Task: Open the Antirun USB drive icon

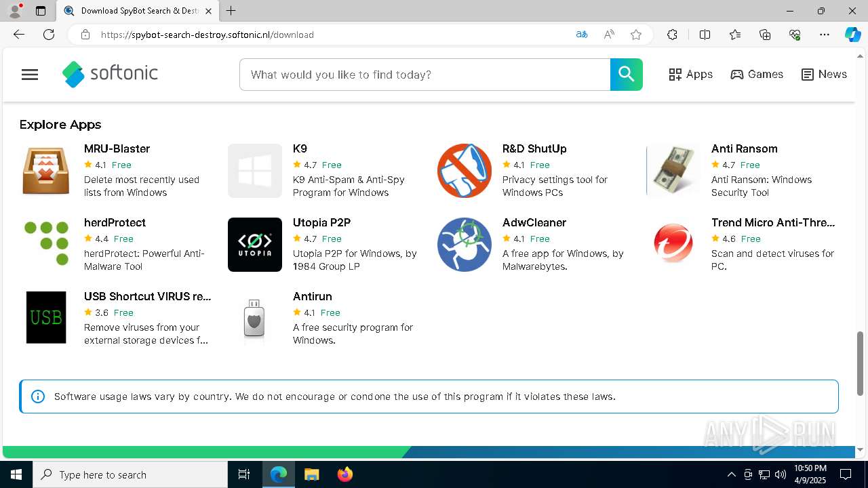Action: (x=254, y=319)
